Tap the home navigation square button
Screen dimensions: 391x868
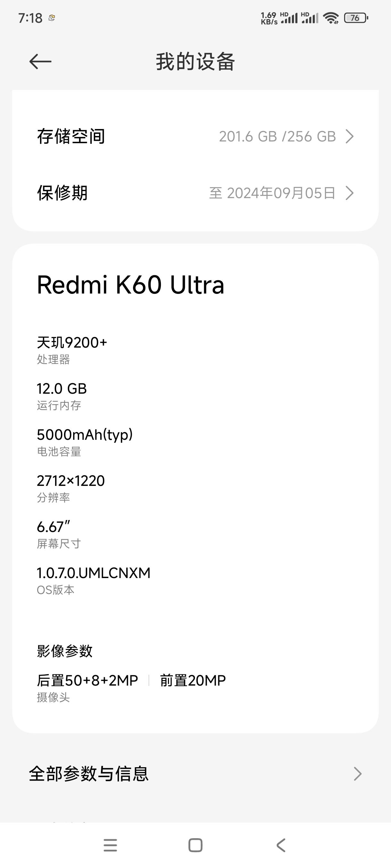point(195,845)
